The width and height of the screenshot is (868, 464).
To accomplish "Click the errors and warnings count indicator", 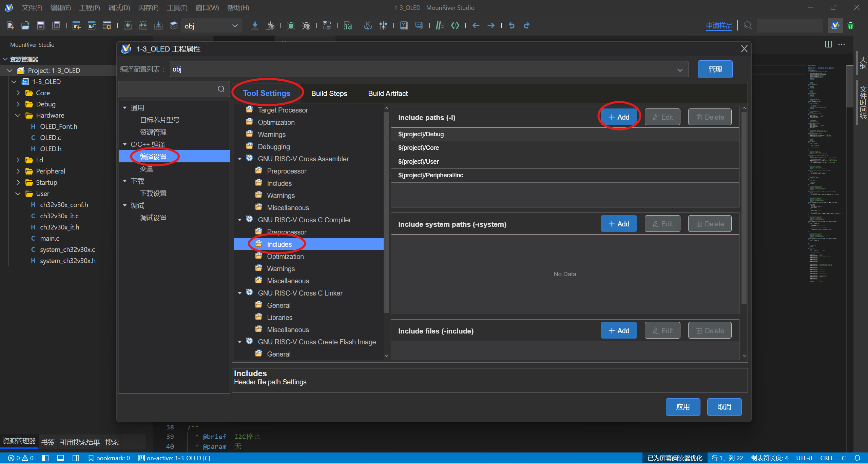I will click(21, 458).
